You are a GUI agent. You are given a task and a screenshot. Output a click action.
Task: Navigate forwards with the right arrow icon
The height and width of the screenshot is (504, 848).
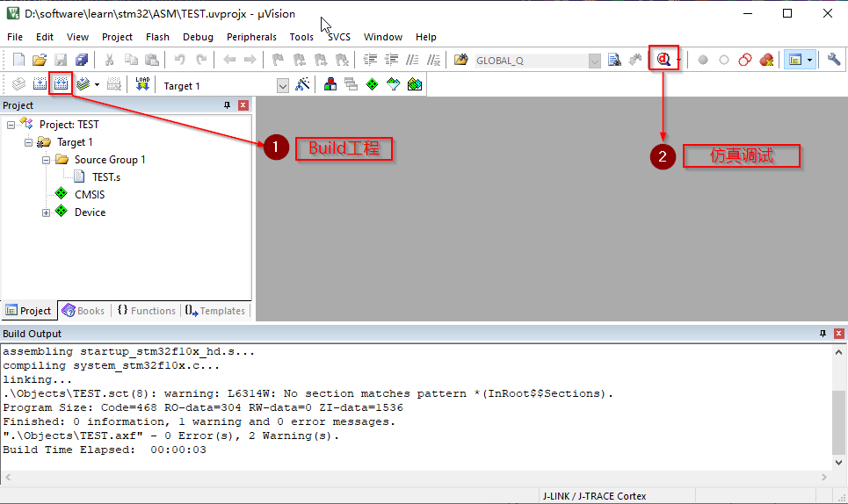point(250,60)
